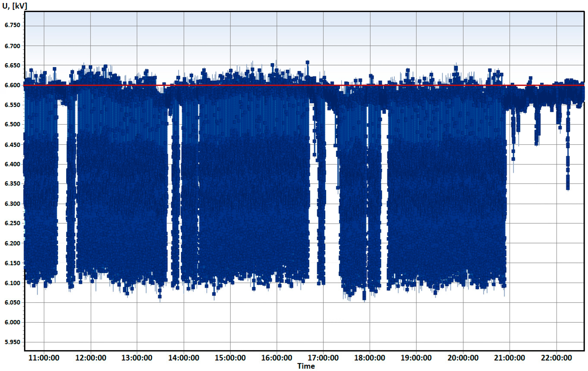Screen dimensions: 588x371
Task: Select the 14:00:00 tick label
Action: point(184,358)
